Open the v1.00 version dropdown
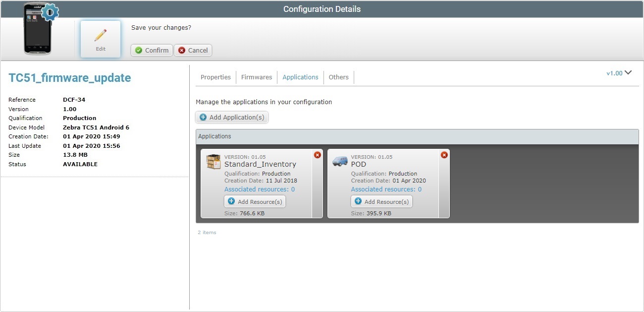 coord(619,72)
